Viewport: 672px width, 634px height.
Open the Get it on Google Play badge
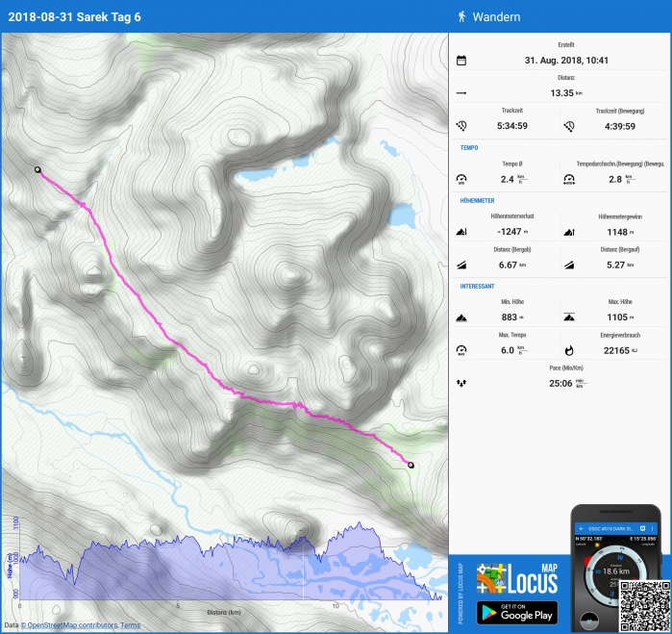click(517, 613)
